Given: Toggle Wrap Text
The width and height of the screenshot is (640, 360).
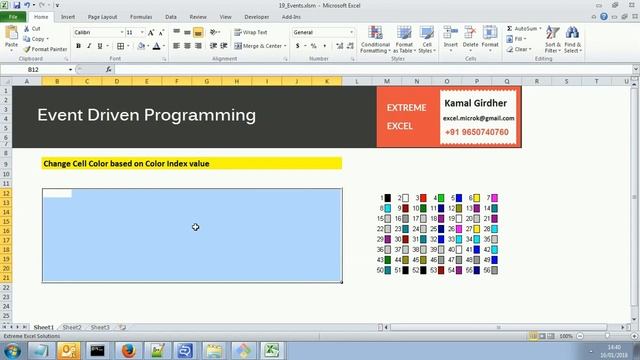Looking at the screenshot, I should 251,32.
